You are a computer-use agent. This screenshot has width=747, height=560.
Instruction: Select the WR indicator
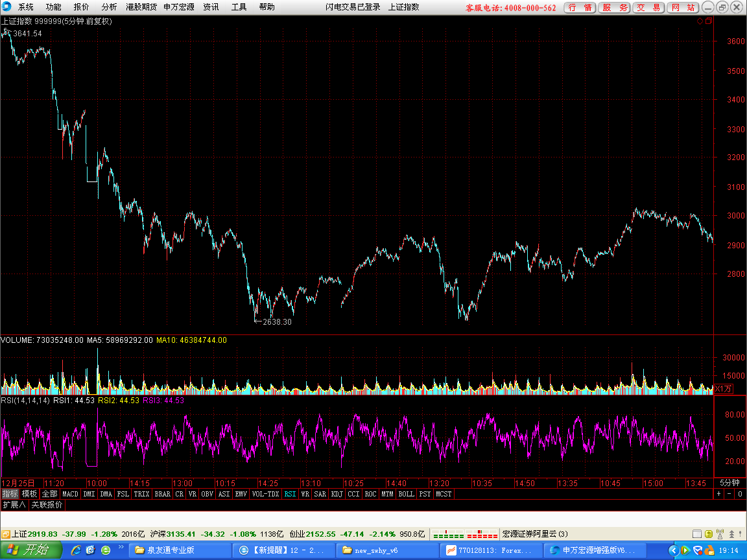coord(305,494)
